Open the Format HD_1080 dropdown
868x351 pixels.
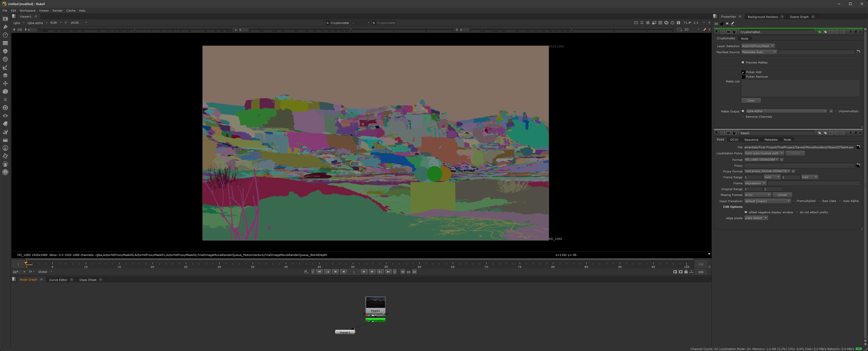[x=761, y=160]
